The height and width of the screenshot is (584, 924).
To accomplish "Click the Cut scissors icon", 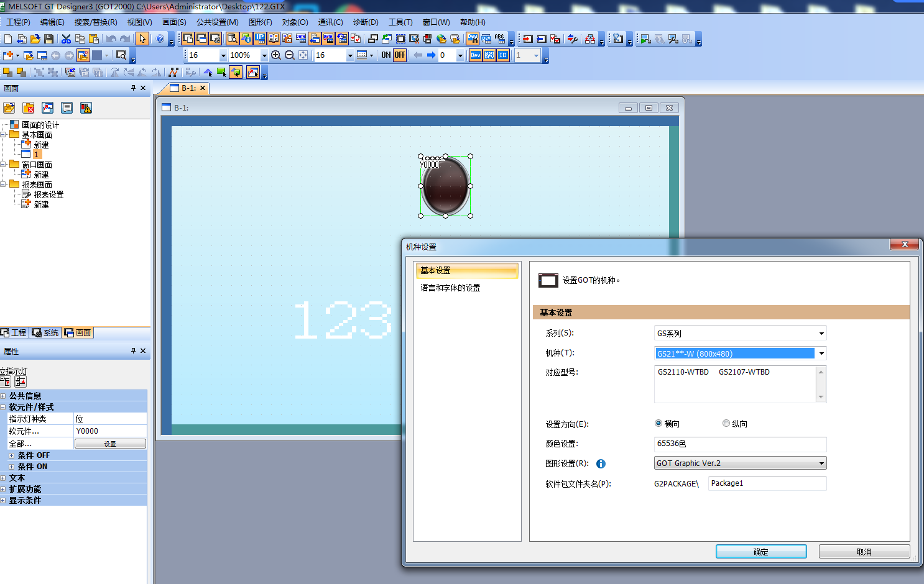I will coord(66,39).
